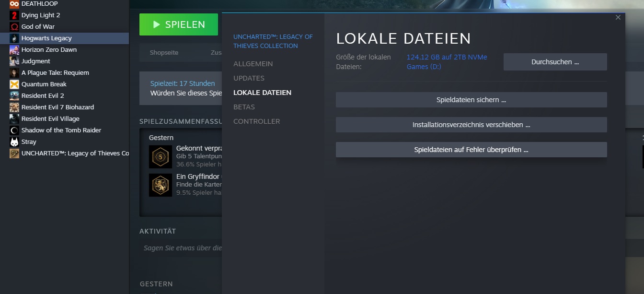Select Resident Evil Village entry
This screenshot has height=294, width=644.
[x=64, y=118]
